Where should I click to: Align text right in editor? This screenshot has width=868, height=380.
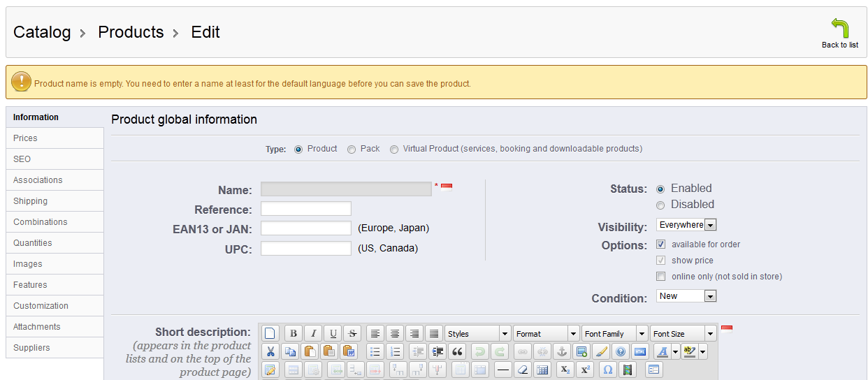[x=415, y=333]
